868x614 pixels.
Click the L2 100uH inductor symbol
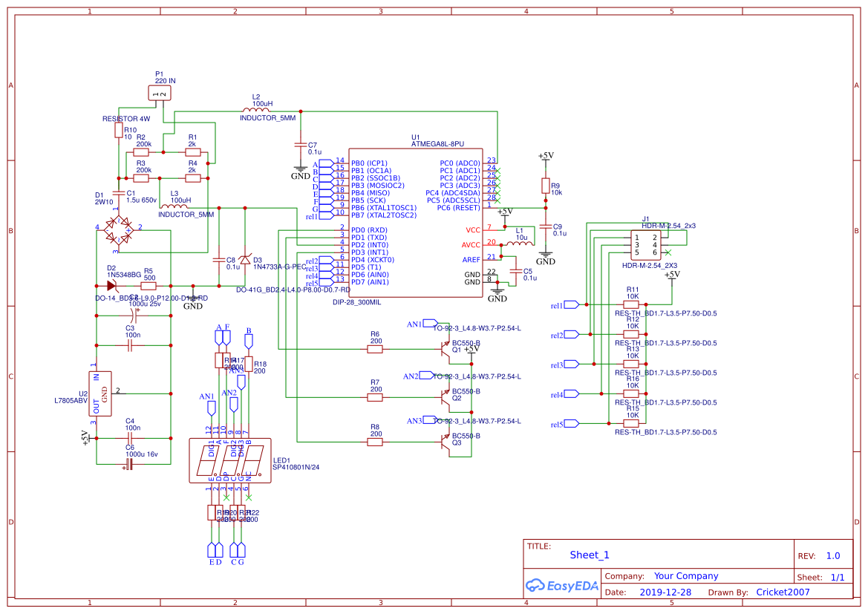pos(255,111)
